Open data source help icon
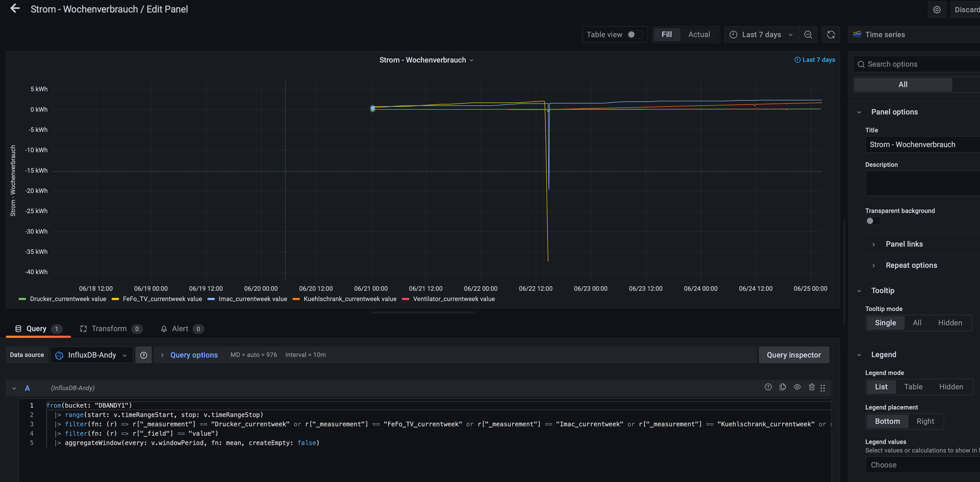Image resolution: width=980 pixels, height=482 pixels. coord(143,355)
